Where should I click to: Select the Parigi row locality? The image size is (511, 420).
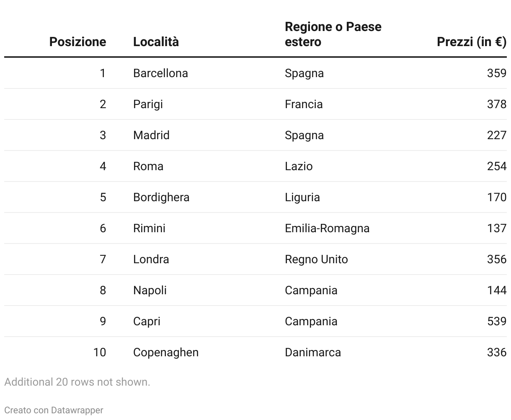coord(148,104)
